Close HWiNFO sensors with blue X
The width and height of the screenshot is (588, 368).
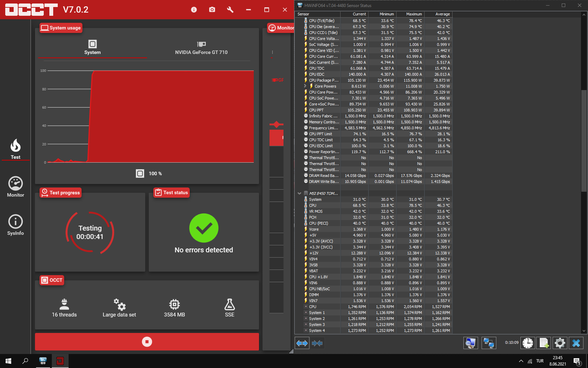click(576, 343)
